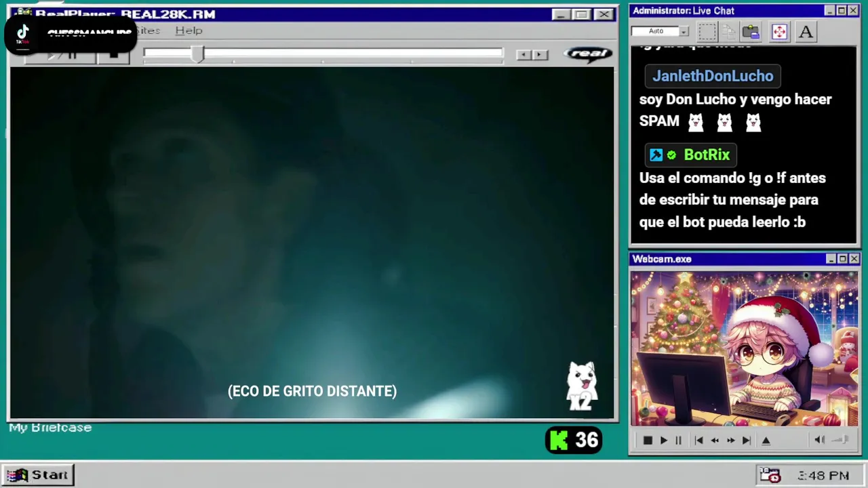868x488 pixels.
Task: Click the red four-arrow fullscreen icon in Live Chat
Action: [x=779, y=31]
